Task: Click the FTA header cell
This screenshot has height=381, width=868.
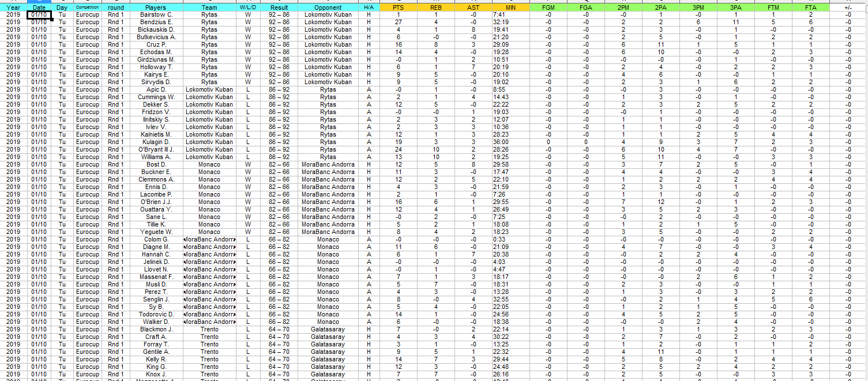Action: click(x=810, y=7)
